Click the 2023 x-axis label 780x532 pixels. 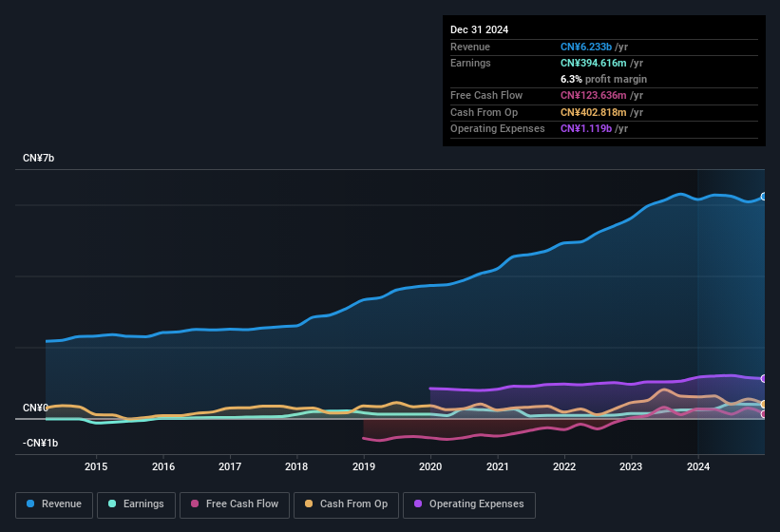pos(631,466)
